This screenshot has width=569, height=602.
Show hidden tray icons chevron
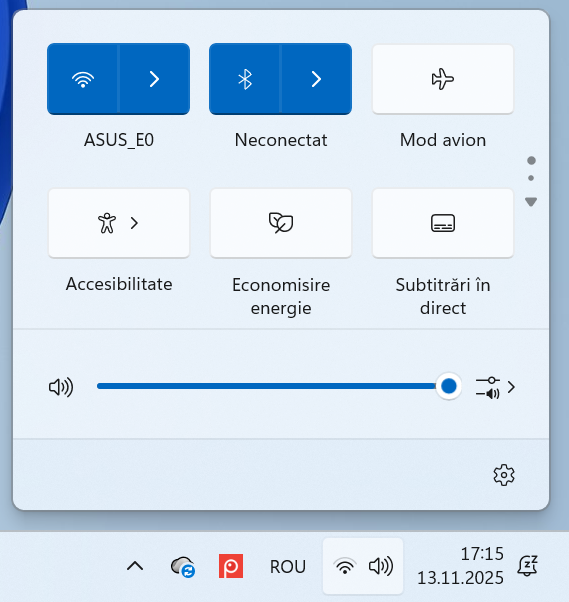coord(135,566)
